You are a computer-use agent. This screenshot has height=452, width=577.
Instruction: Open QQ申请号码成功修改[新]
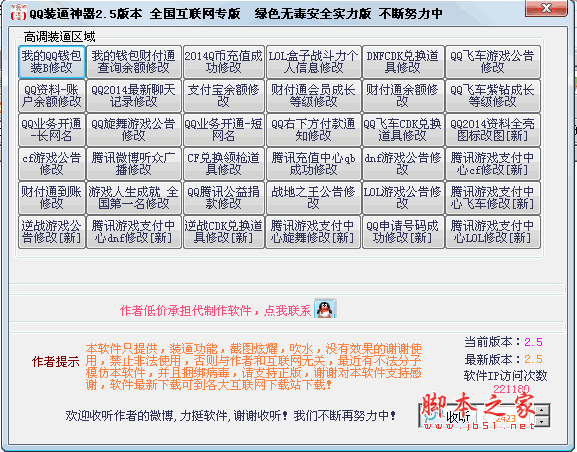pyautogui.click(x=403, y=232)
